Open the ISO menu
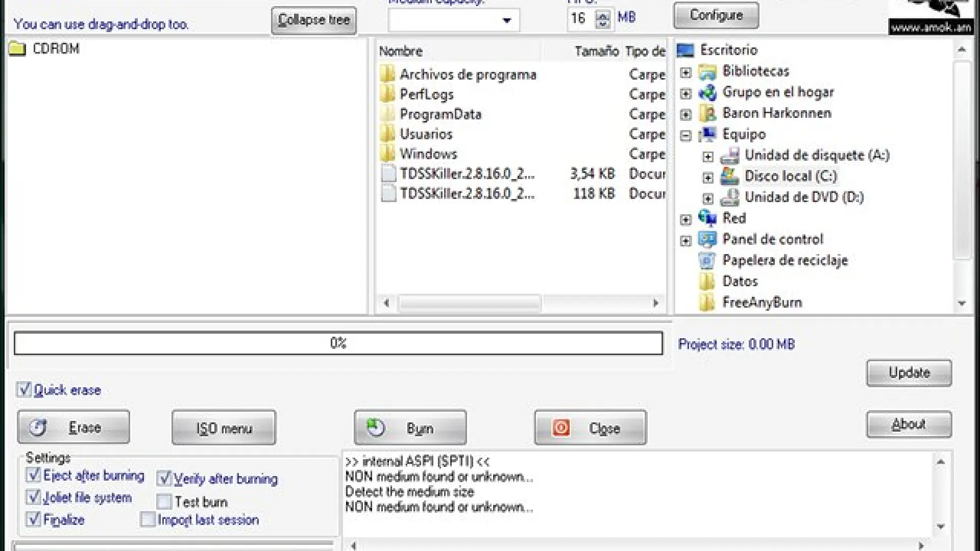Viewport: 980px width, 551px height. pos(224,428)
